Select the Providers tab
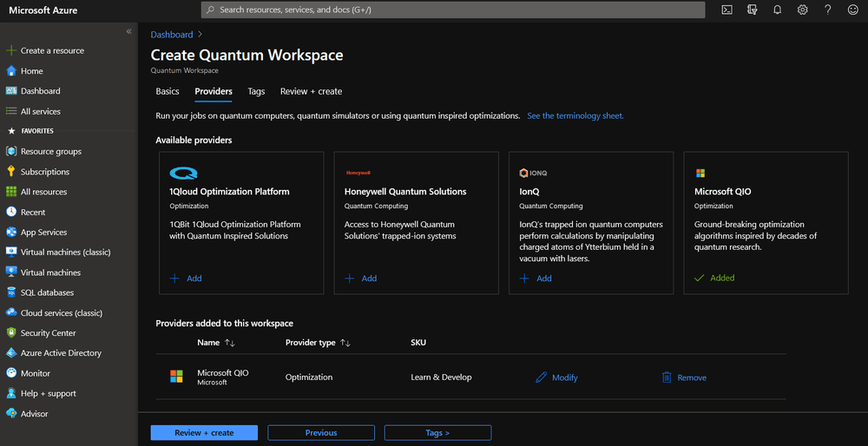The width and height of the screenshot is (868, 446). [x=214, y=91]
